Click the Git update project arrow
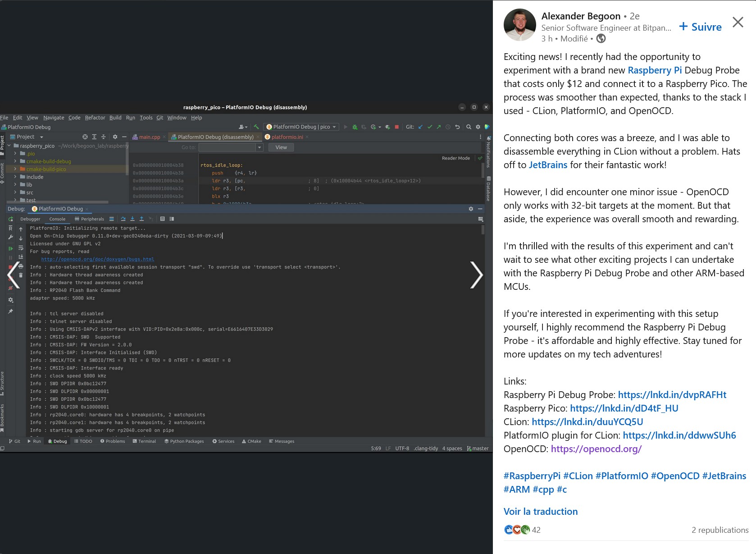 coord(421,127)
